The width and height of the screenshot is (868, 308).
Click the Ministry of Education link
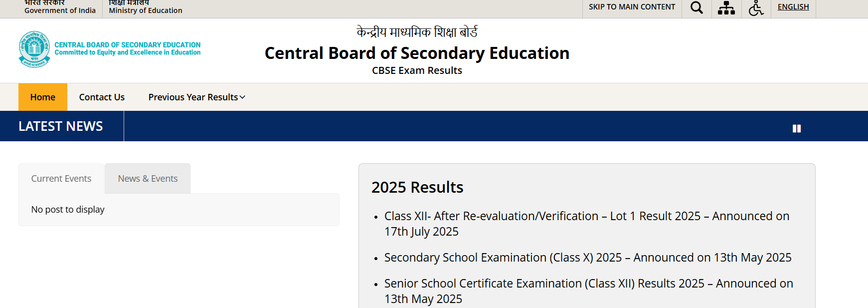(146, 10)
